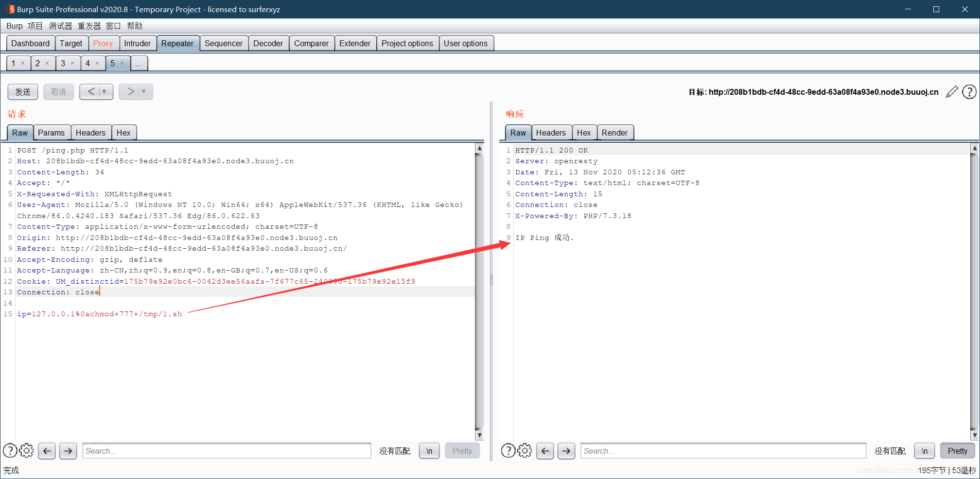Click the 'POST /ping.php HTTP/1.1' line
Image resolution: width=980 pixels, height=479 pixels.
[x=73, y=150]
